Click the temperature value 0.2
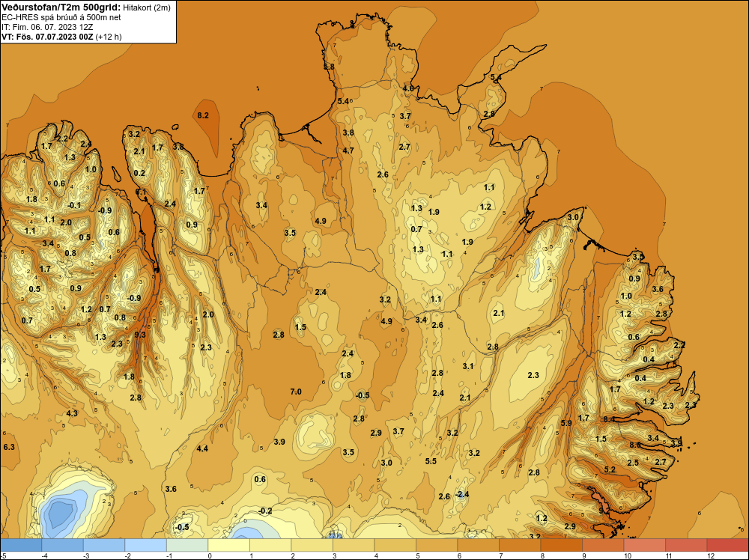 pyautogui.click(x=139, y=173)
